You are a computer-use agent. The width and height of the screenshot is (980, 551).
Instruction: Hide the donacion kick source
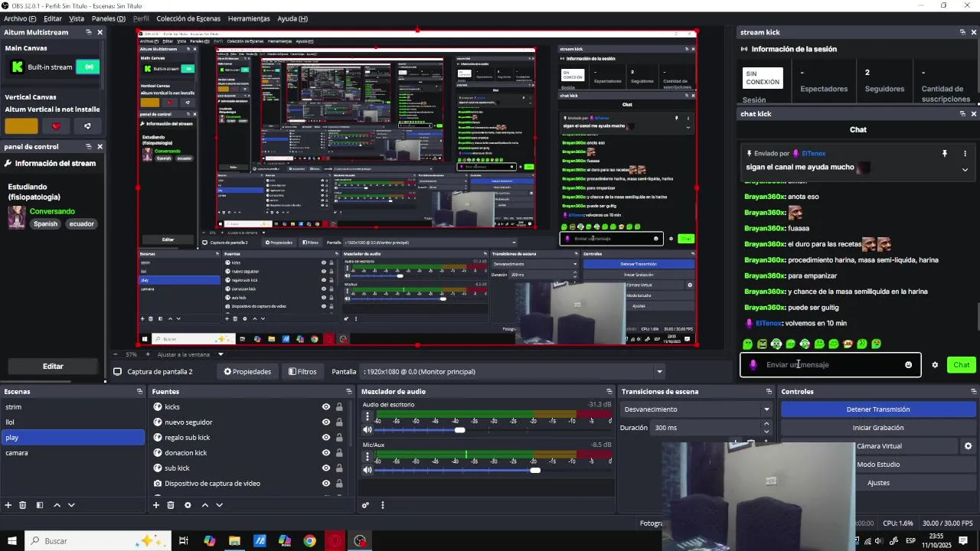pos(326,453)
